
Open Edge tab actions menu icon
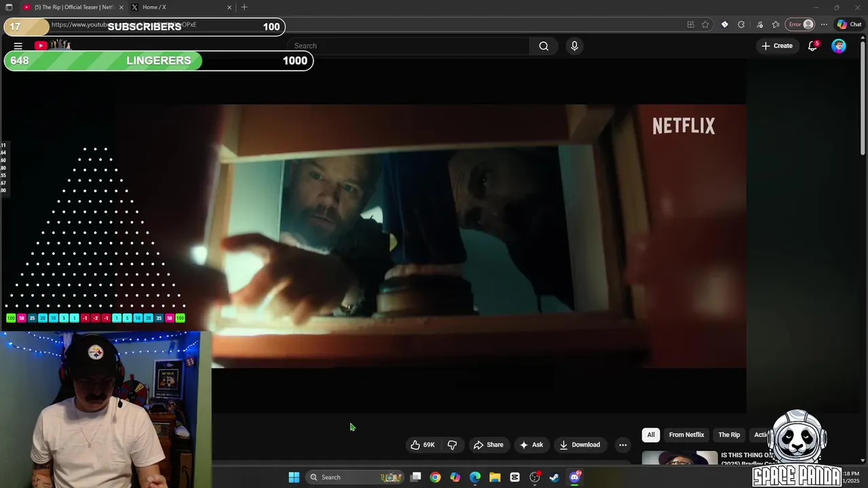[9, 7]
